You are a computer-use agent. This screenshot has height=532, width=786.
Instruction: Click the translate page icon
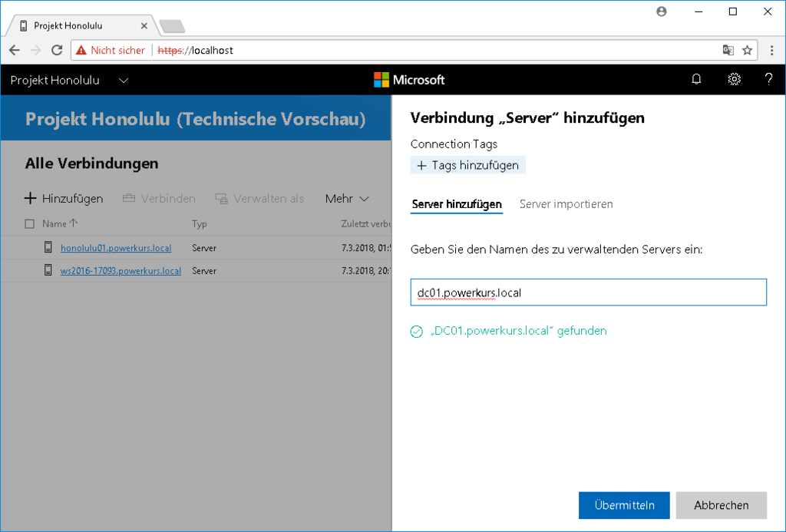coord(728,50)
